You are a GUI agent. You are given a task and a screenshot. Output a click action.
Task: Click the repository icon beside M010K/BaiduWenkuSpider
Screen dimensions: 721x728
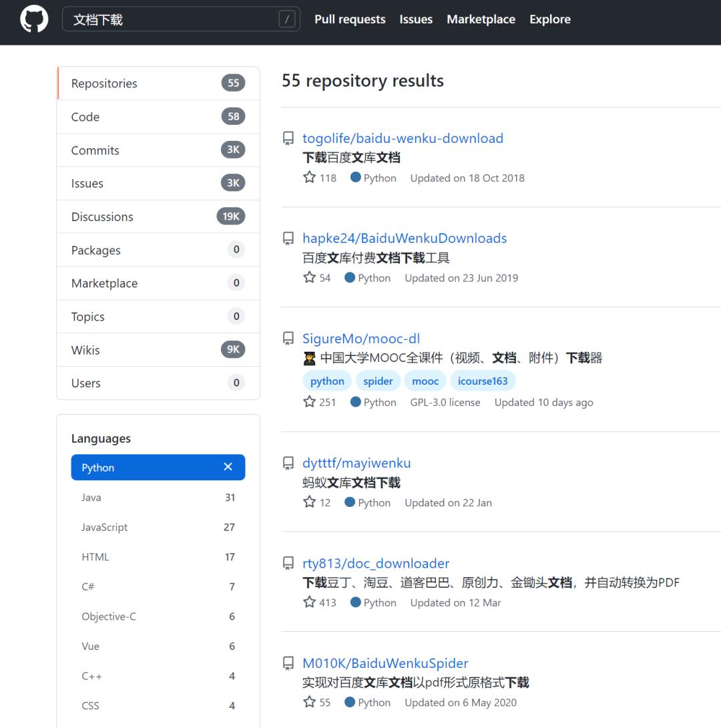288,662
